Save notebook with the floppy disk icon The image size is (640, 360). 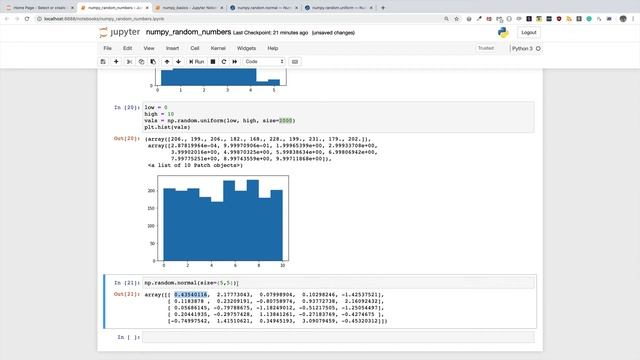[x=103, y=62]
